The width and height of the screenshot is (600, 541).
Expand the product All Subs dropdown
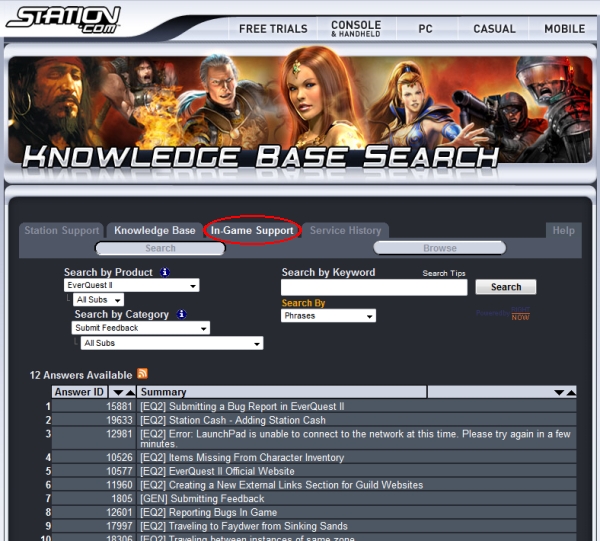pyautogui.click(x=99, y=300)
